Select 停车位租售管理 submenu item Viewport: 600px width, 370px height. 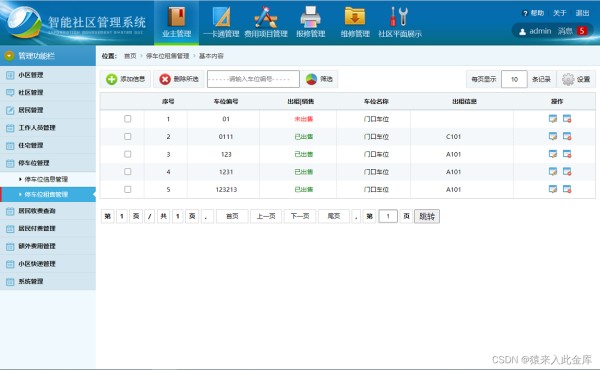click(48, 194)
